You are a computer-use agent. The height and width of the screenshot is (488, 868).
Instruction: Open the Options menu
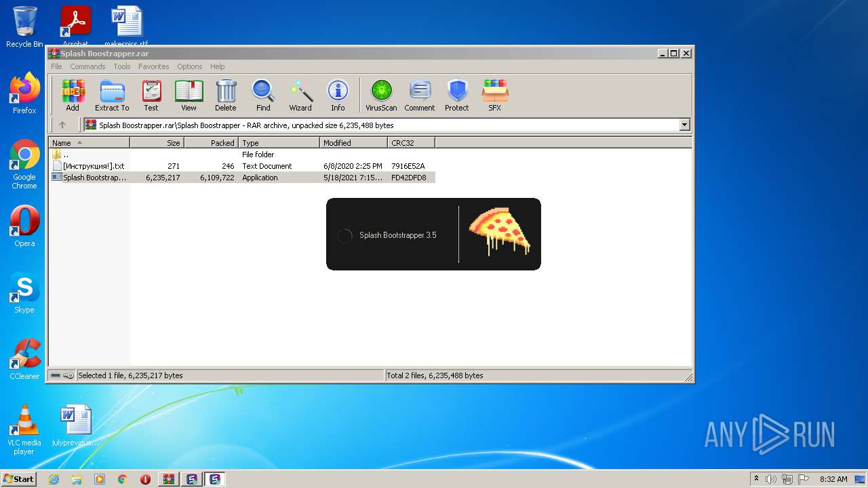(190, 66)
